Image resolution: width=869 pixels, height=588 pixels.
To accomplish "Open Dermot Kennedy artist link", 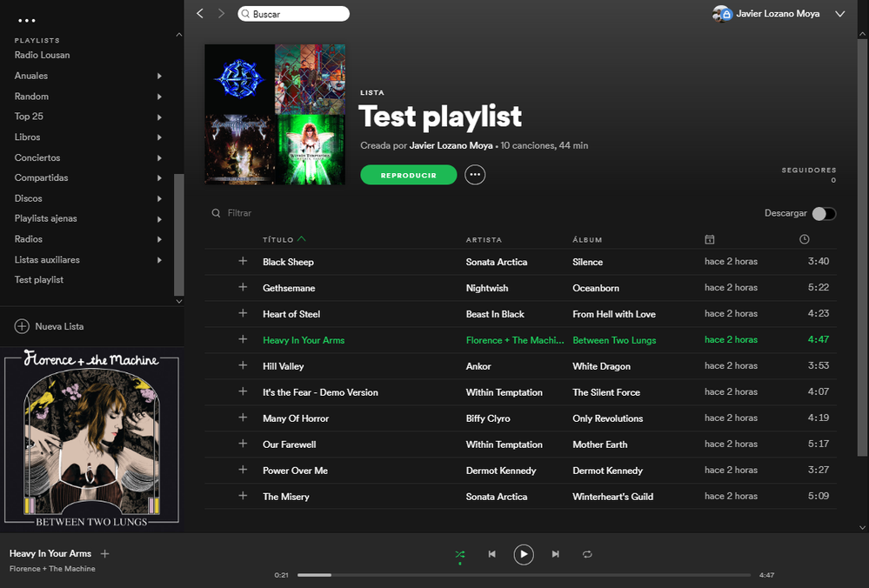I will 501,471.
